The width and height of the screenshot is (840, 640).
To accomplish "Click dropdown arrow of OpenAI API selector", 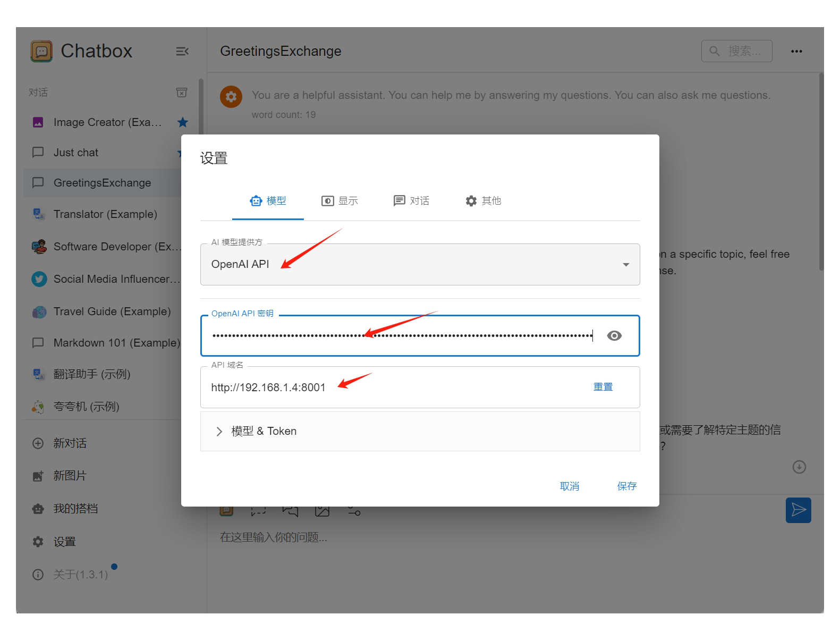I will coord(626,265).
